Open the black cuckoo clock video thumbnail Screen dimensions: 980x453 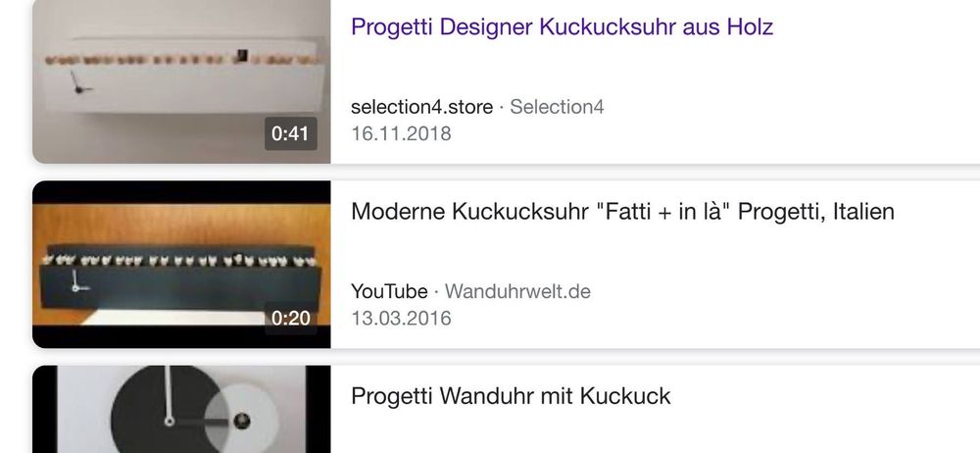coord(181,264)
